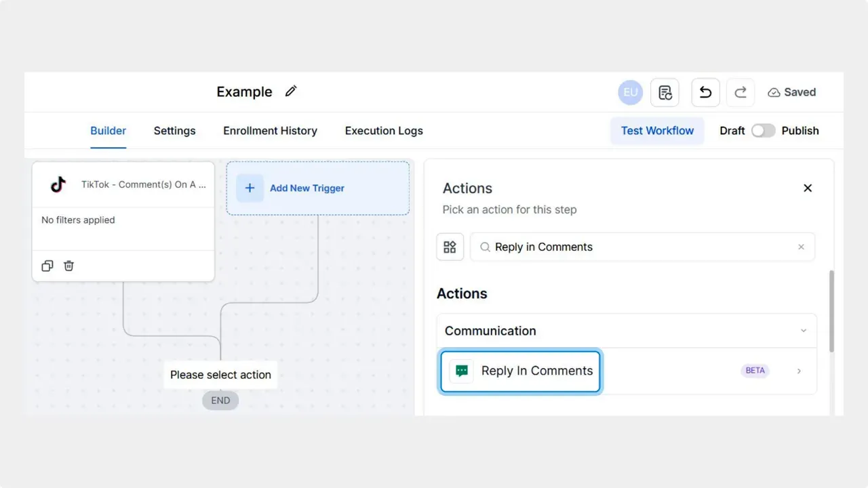Open the Execution Logs tab
868x488 pixels.
click(x=383, y=131)
